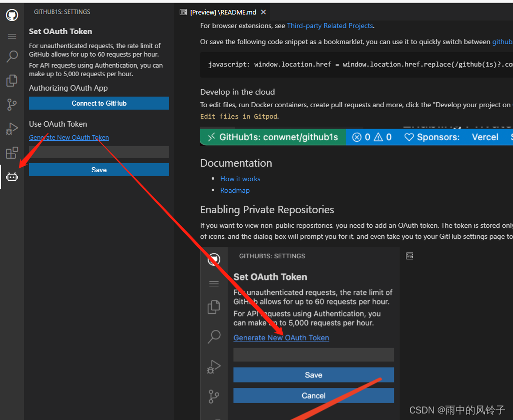Close the README.md preview tab
Screen dimensions: 513x420
coord(263,12)
